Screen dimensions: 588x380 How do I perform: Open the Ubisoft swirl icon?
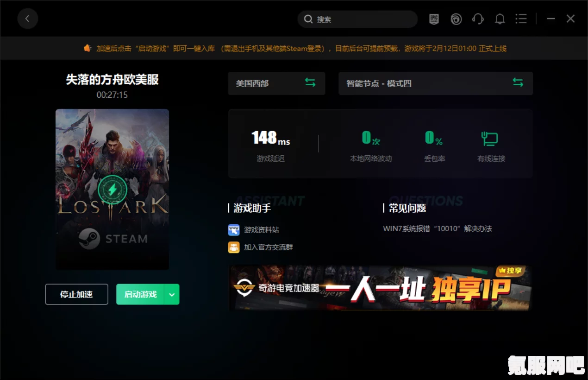[456, 19]
